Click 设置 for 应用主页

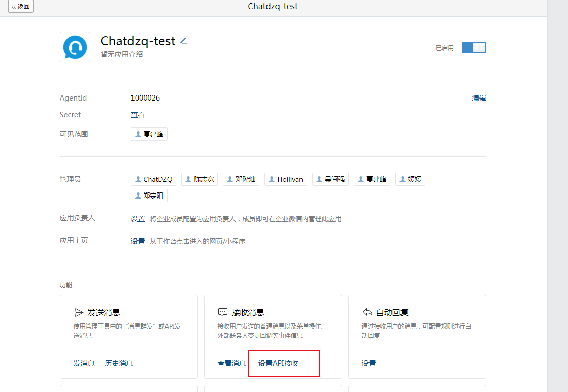(x=138, y=241)
